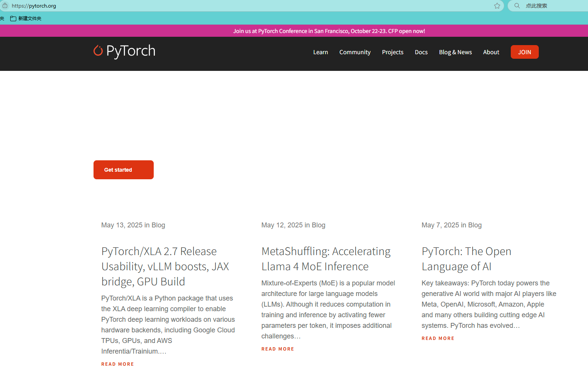The height and width of the screenshot is (368, 588).
Task: Click READ MORE under Open Language of AI
Action: 438,338
